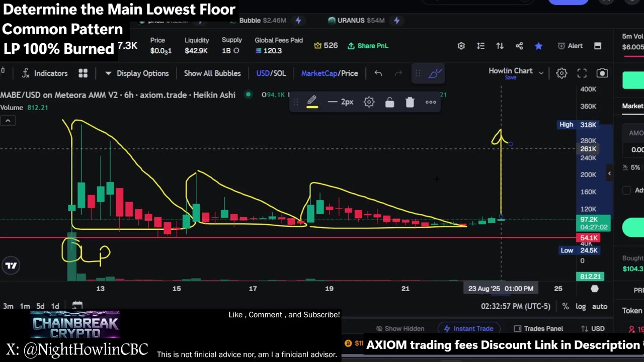Click panel layout icon right of Alert
This screenshot has height=362, width=644.
click(x=598, y=46)
